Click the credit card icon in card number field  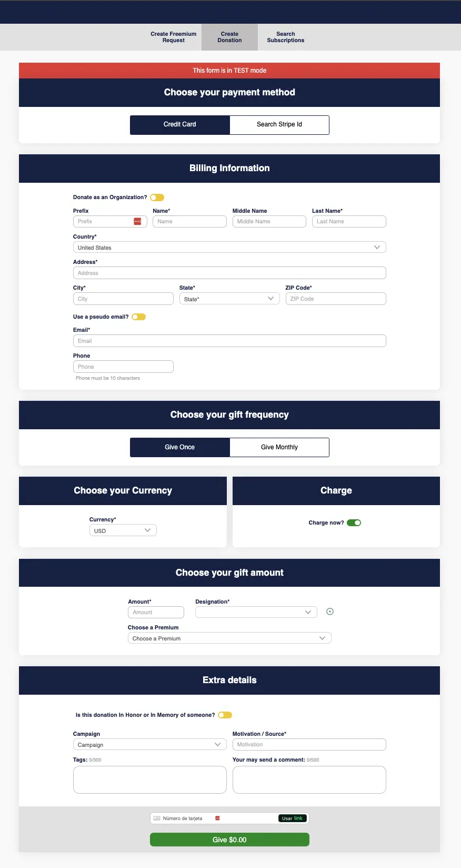click(x=157, y=818)
